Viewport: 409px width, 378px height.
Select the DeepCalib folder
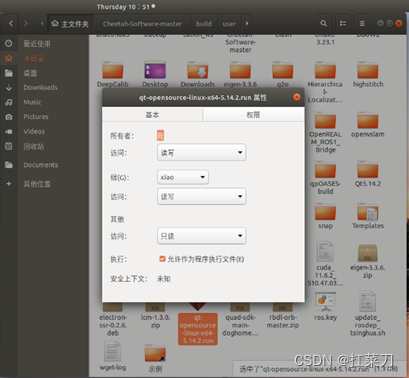[x=113, y=74]
